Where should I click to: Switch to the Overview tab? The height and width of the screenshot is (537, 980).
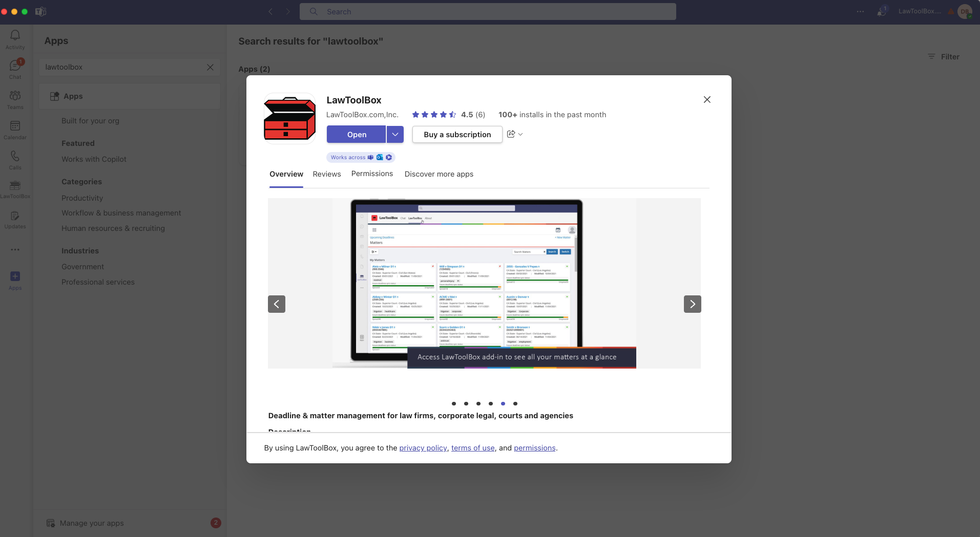[286, 174]
